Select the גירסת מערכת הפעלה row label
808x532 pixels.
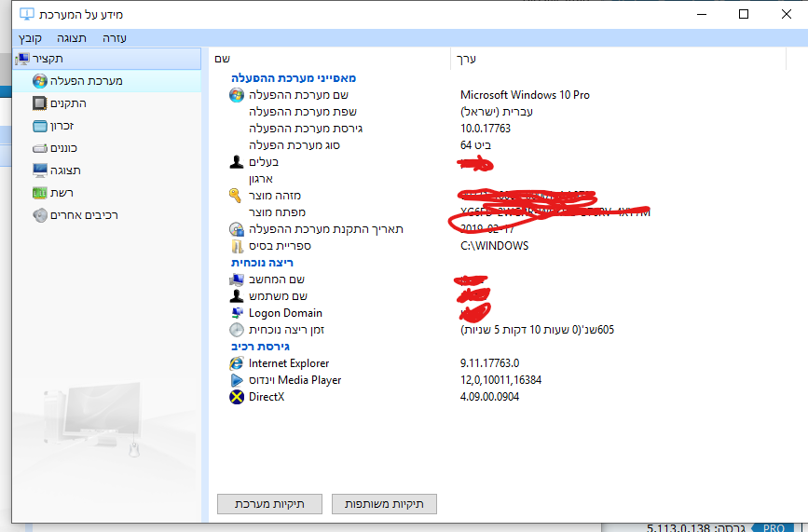[306, 129]
